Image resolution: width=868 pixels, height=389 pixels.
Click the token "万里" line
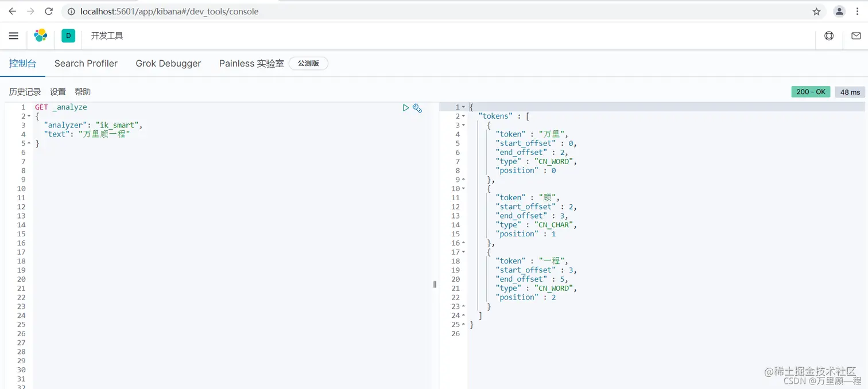pyautogui.click(x=532, y=134)
